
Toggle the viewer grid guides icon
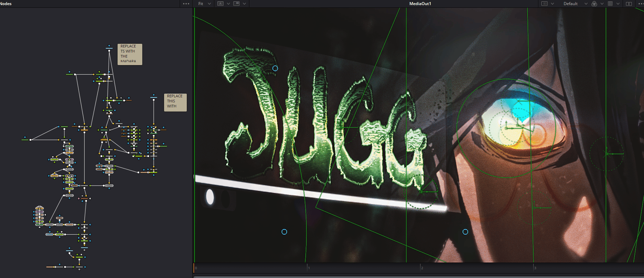click(x=610, y=3)
